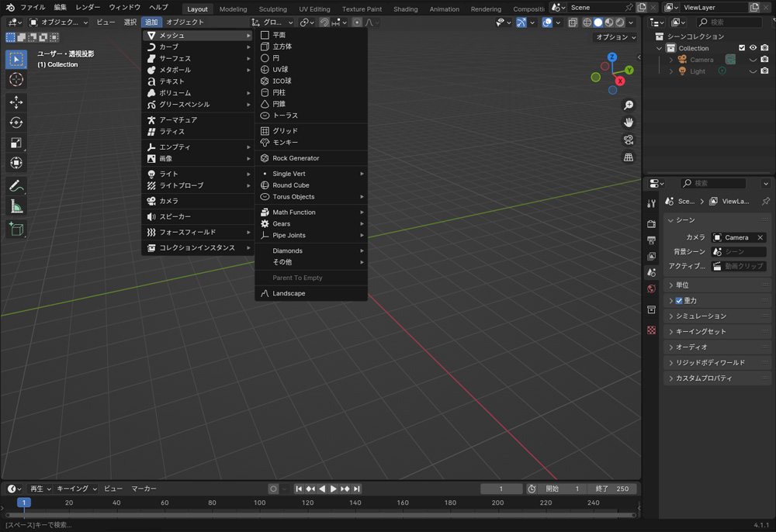Choose Rock Generator from mesh menu
Viewport: 776px width, 532px height.
pos(296,158)
